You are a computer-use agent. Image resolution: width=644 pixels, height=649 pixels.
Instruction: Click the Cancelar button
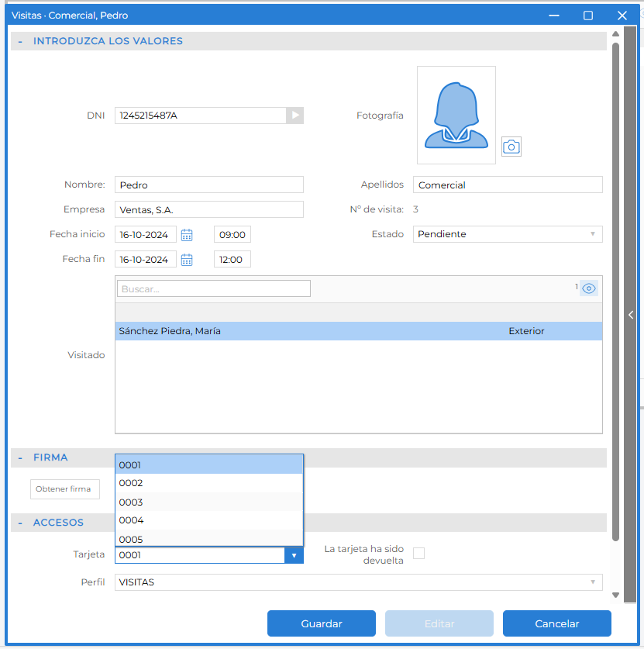pos(556,623)
